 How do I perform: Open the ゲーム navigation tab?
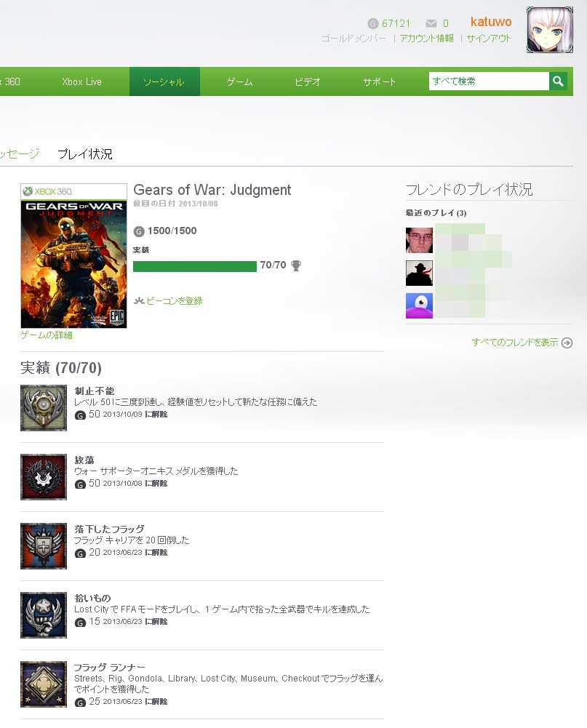(239, 81)
